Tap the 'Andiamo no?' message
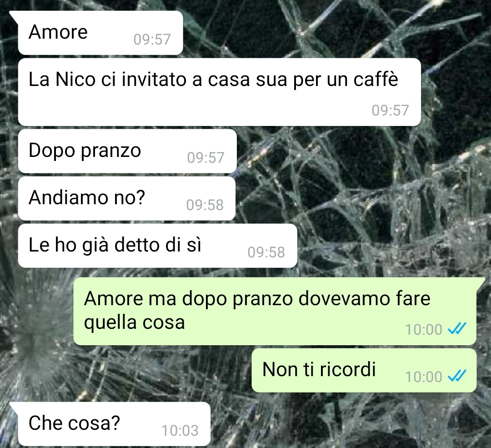The height and width of the screenshot is (448, 491). click(126, 199)
